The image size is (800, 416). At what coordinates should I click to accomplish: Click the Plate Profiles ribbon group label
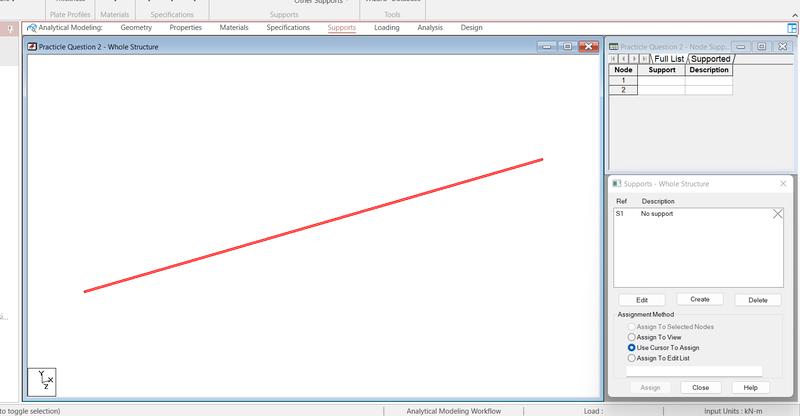[x=70, y=15]
